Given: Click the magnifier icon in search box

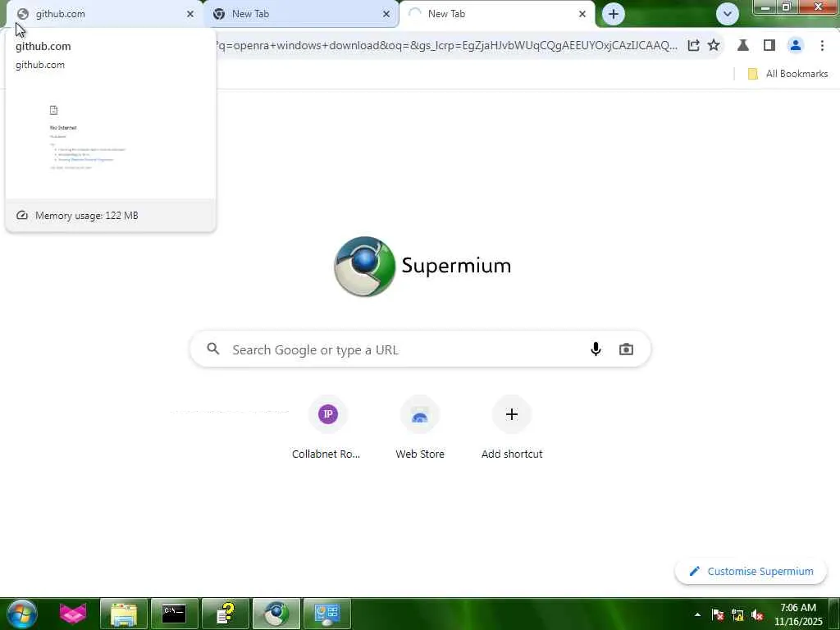Looking at the screenshot, I should pyautogui.click(x=213, y=349).
